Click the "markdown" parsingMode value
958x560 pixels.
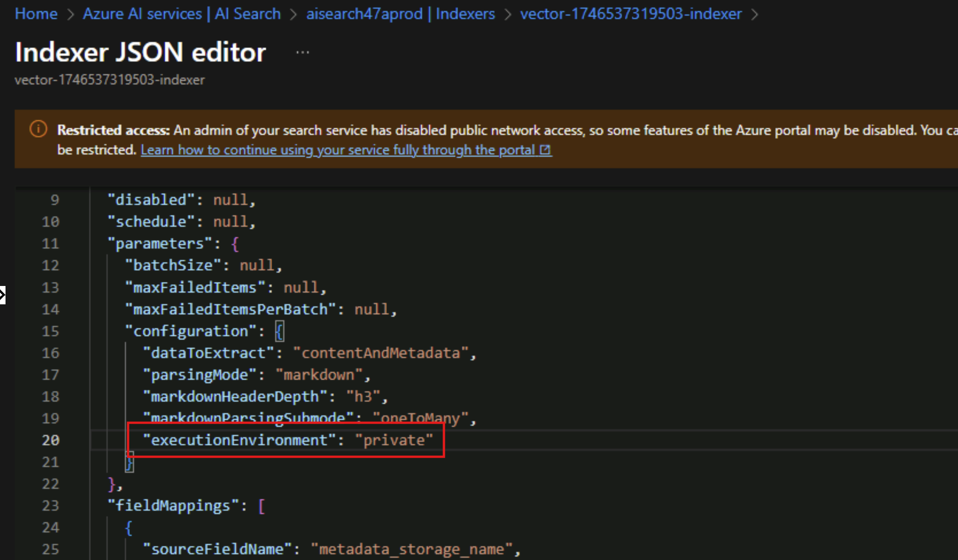319,375
